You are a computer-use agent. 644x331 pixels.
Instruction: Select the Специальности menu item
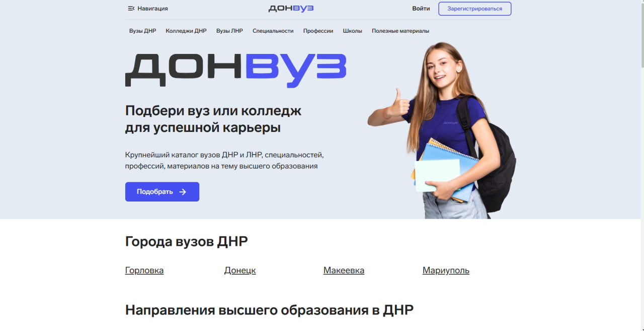273,31
